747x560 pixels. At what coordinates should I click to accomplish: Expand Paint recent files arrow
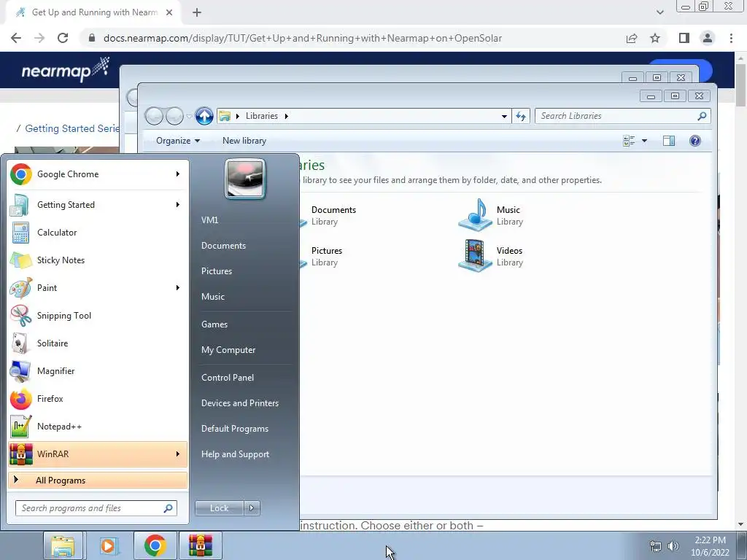(x=178, y=287)
